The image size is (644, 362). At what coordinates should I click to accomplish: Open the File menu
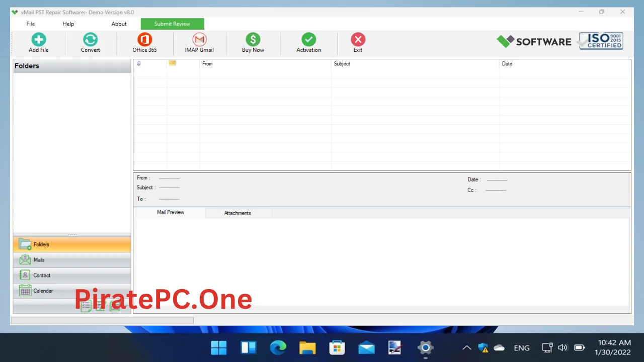tap(31, 24)
